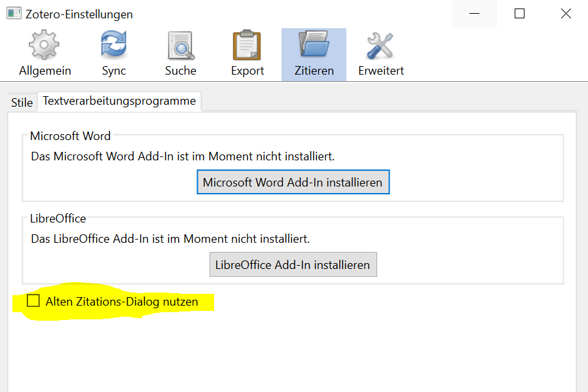Screen dimensions: 588x392
Task: Click Microsoft Word Add-In installieren button
Action: coord(293,182)
